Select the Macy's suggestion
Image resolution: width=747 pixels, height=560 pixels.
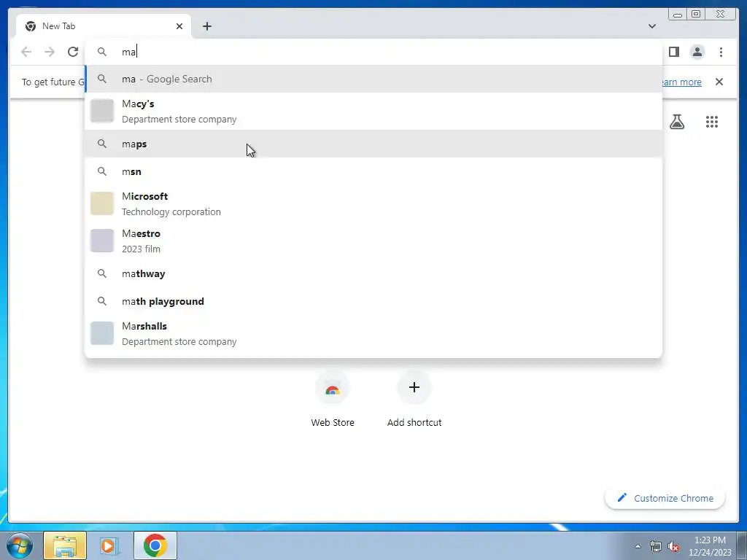pyautogui.click(x=373, y=111)
